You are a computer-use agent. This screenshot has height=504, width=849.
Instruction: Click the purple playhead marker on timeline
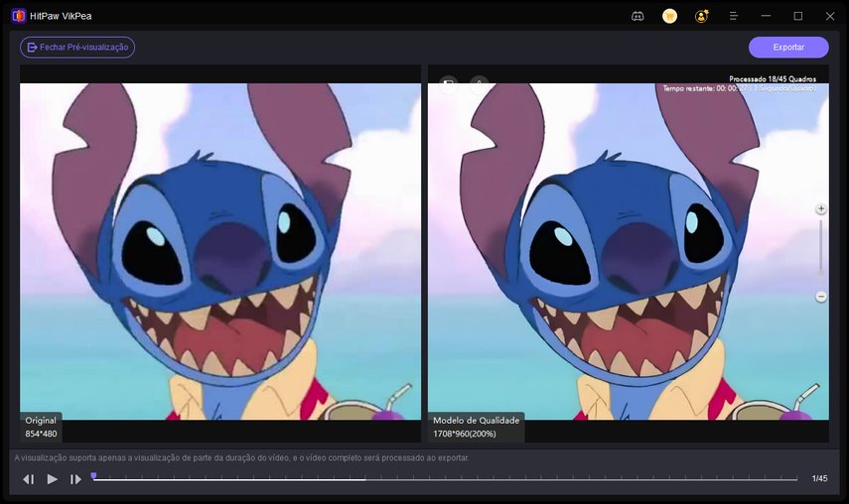coord(93,476)
